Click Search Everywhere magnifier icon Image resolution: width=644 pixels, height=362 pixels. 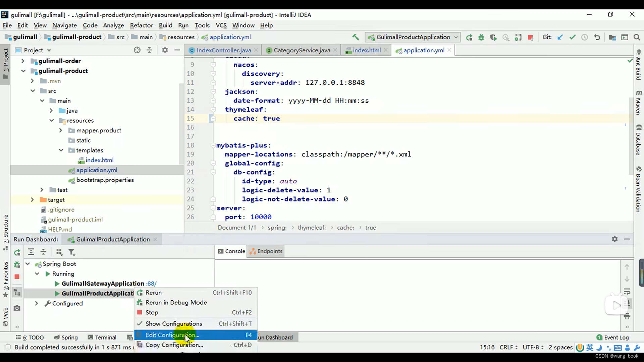click(637, 37)
